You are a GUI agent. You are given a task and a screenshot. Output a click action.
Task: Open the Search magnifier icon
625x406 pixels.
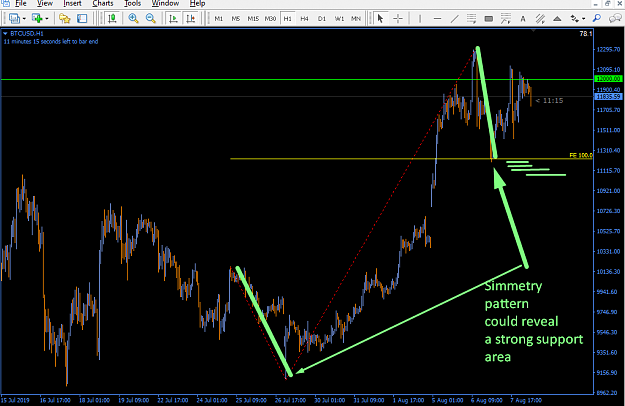point(597,18)
